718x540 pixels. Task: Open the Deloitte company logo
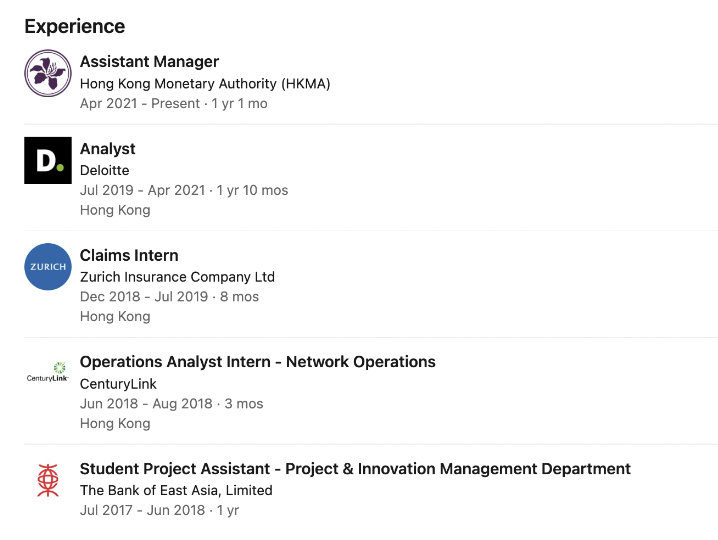pos(48,160)
